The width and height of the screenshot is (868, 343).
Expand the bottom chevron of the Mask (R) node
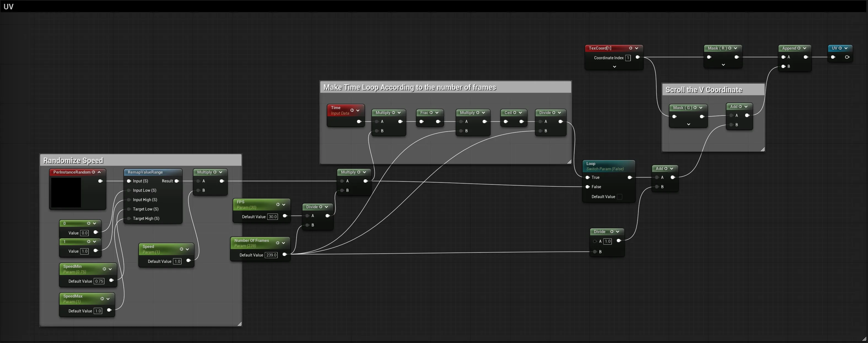723,65
